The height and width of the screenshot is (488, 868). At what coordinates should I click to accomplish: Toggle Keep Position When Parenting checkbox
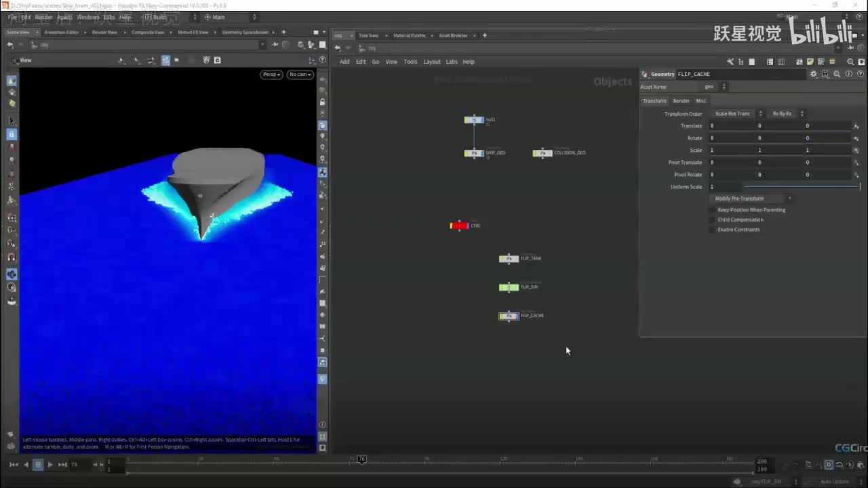point(712,210)
